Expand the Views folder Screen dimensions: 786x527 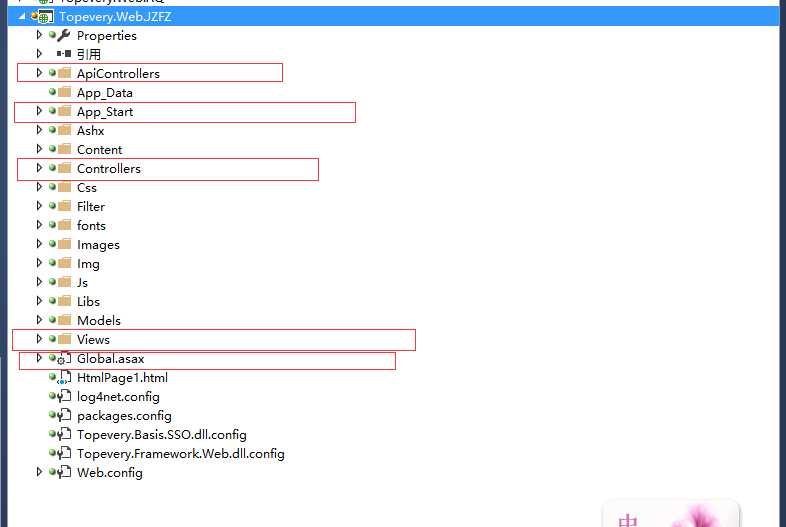[39, 339]
